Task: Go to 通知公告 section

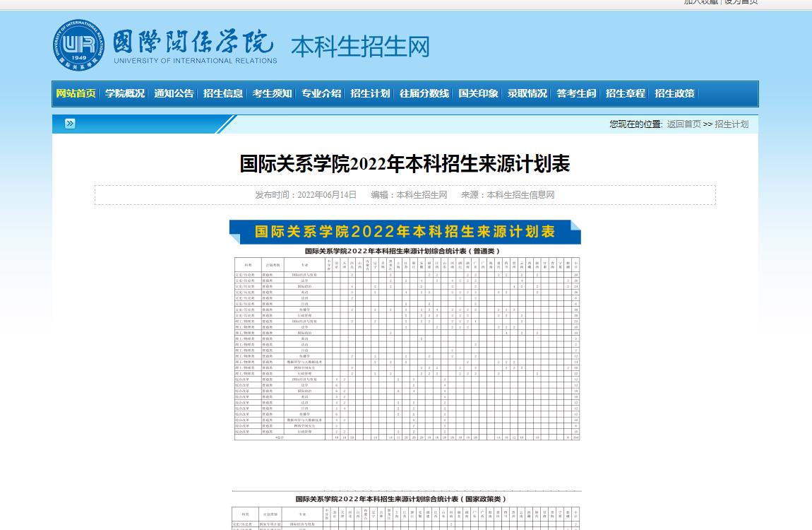Action: (174, 94)
